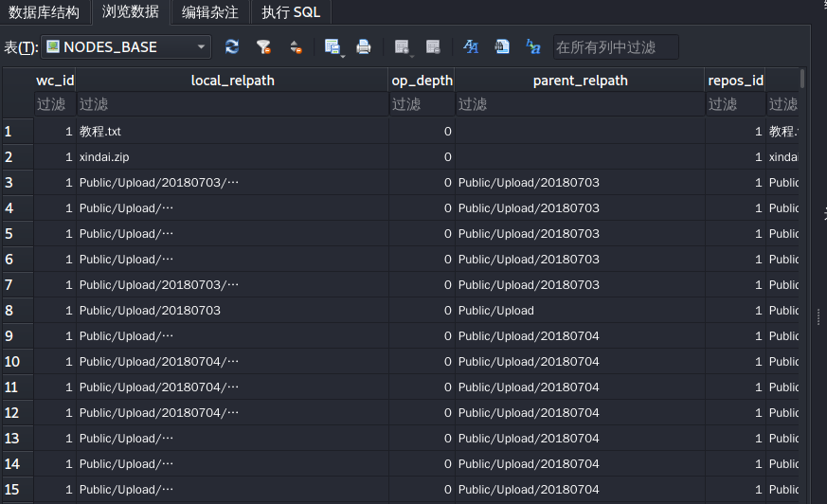The image size is (827, 504).
Task: Click the local_relpath column filter field
Action: 233,104
